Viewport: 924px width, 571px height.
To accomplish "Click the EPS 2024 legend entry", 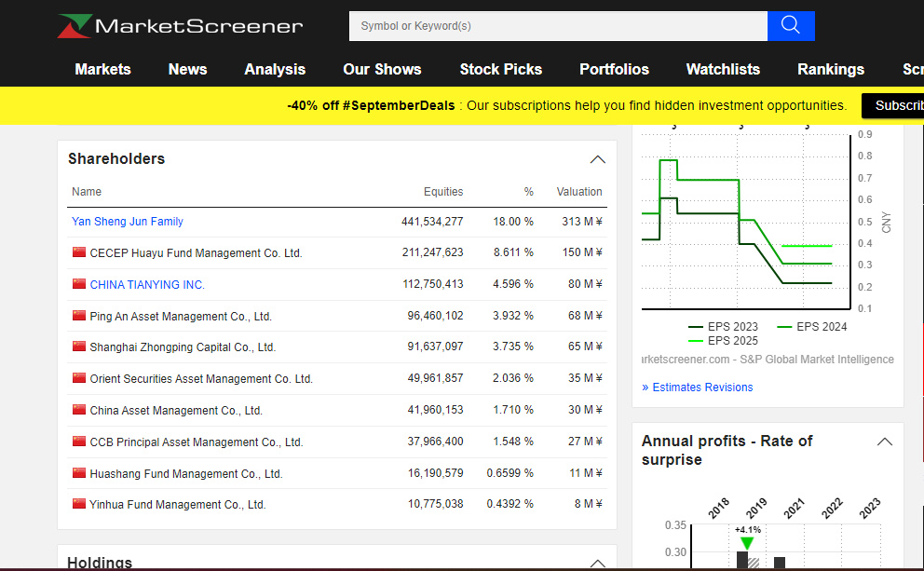I will 812,326.
